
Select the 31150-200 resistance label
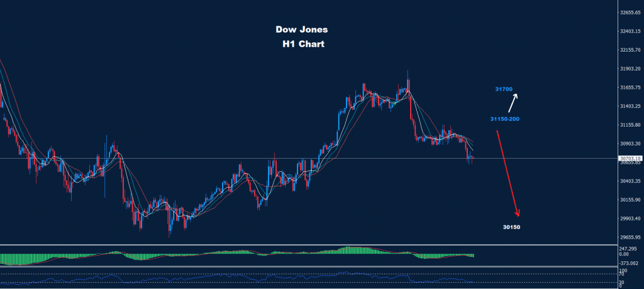coord(504,118)
